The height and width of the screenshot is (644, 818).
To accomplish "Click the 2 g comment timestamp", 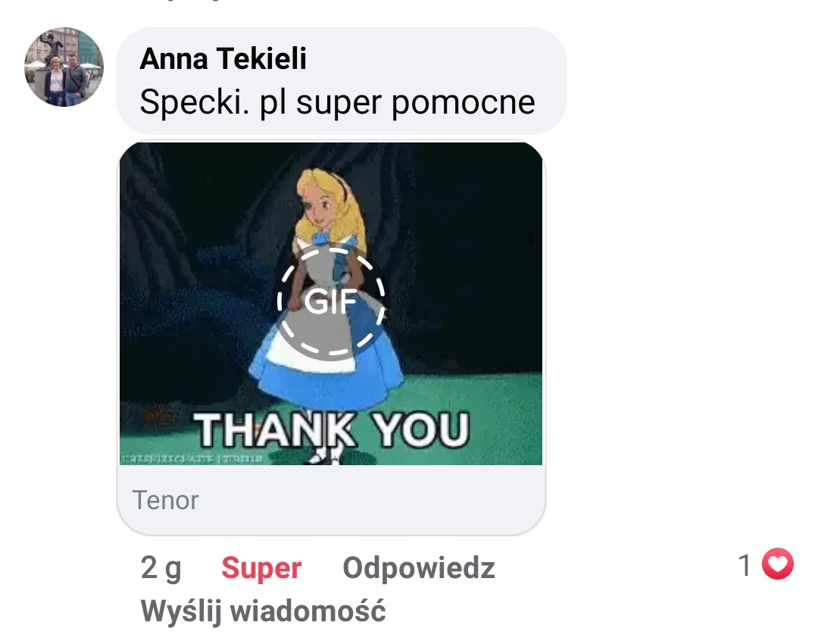I will (x=161, y=567).
